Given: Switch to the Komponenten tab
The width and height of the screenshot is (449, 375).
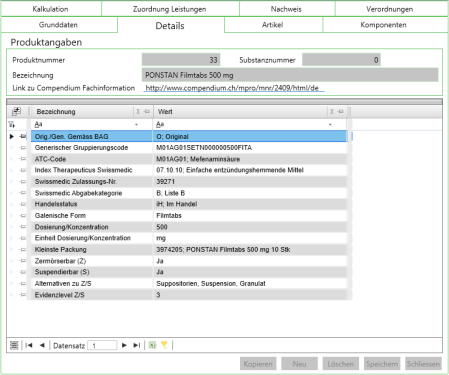Looking at the screenshot, I should 384,25.
